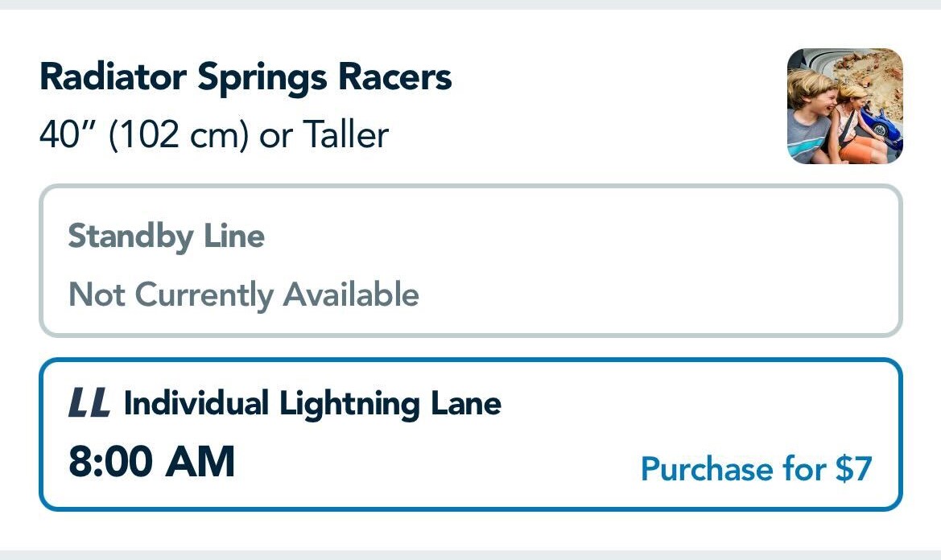
Task: Select the Individual Lightning Lane label
Action: [x=312, y=403]
